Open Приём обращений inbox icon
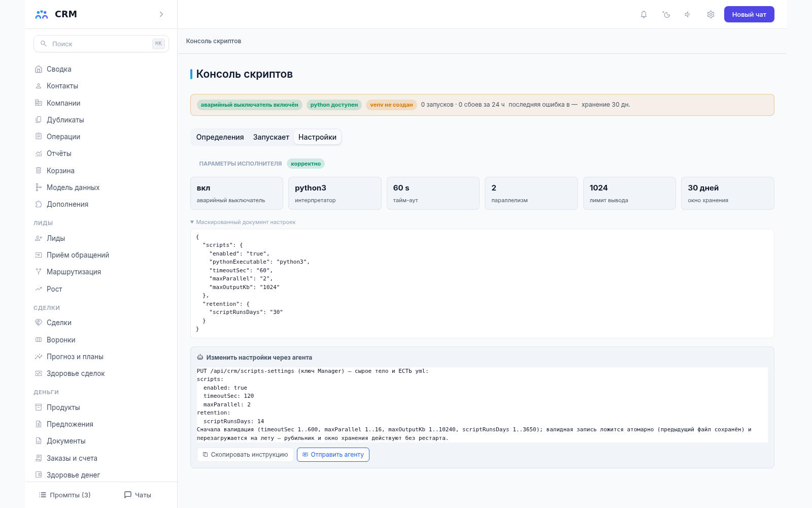Screen dimensions: 812x508 39,255
